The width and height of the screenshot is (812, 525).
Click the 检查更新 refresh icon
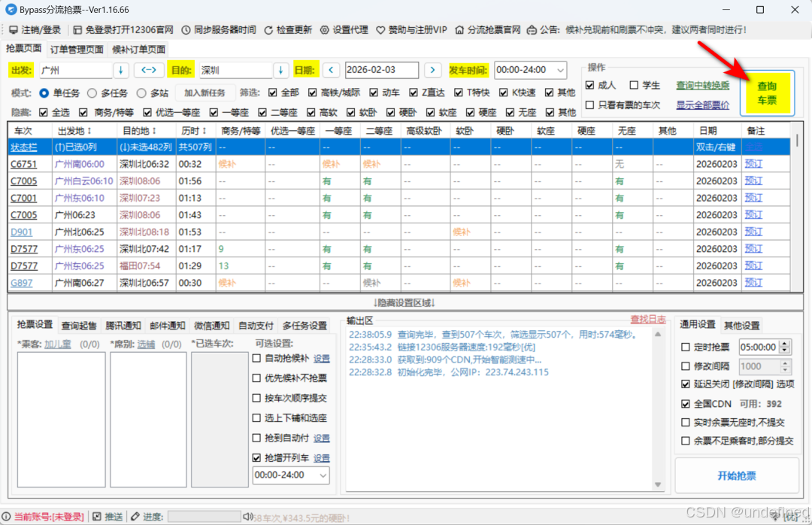click(x=269, y=30)
